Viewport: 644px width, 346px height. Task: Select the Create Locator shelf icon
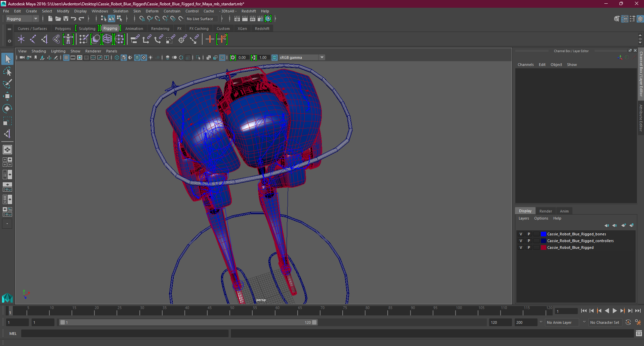[21, 39]
